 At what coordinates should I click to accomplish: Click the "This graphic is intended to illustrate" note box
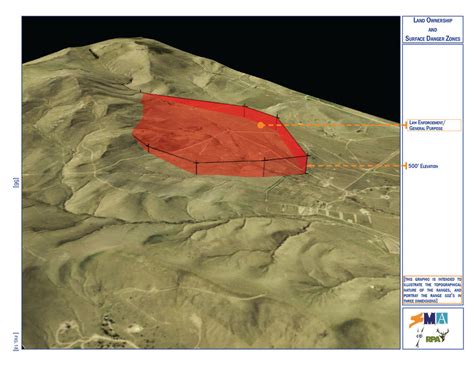pos(433,290)
